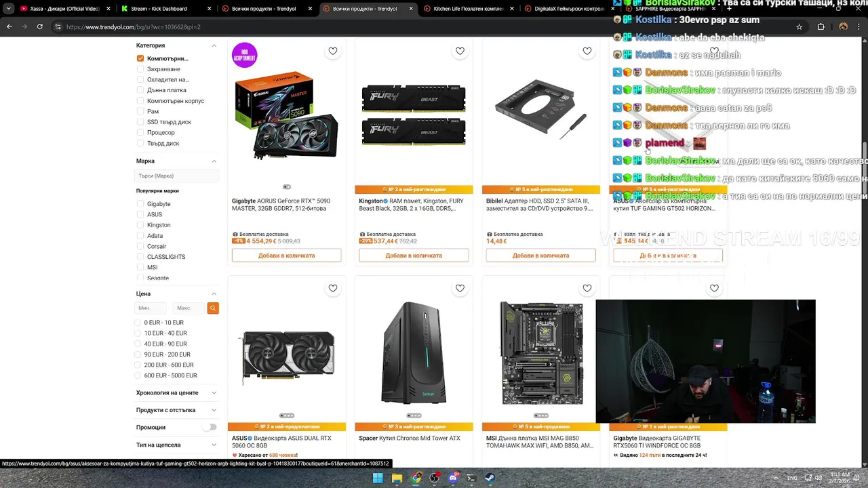Open the browser extensions puzzle icon
Viewport: 868px width, 488px height.
[x=821, y=26]
